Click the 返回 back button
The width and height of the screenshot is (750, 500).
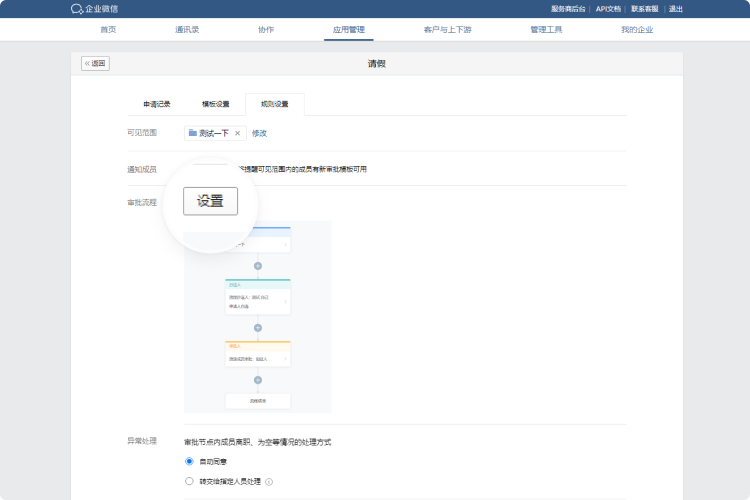95,63
